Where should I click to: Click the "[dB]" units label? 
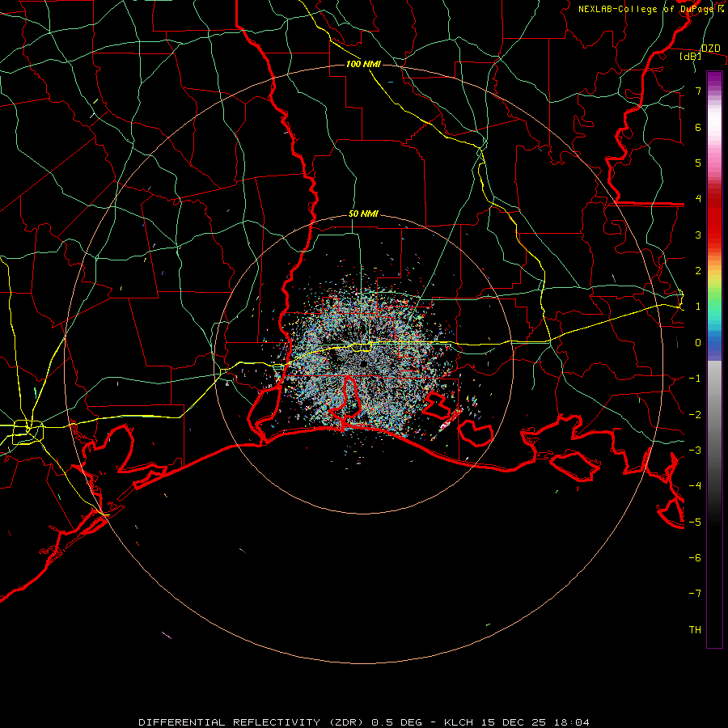[691, 56]
